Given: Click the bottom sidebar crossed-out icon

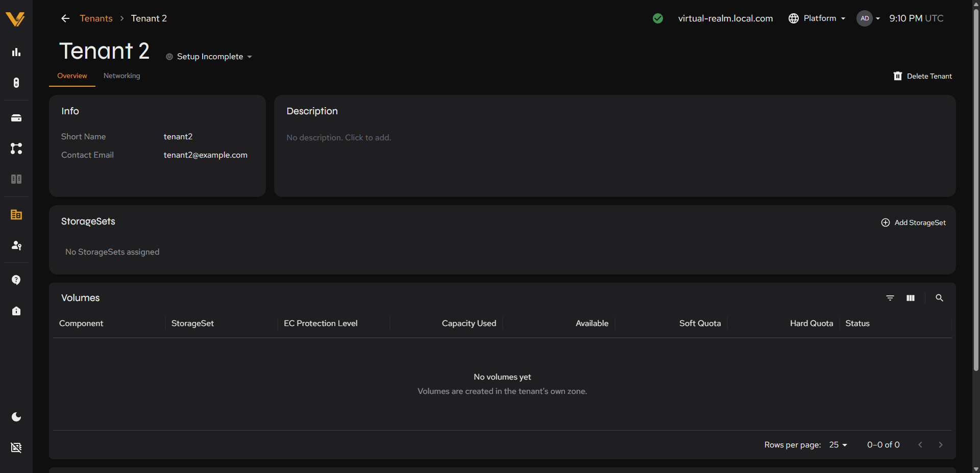Looking at the screenshot, I should (x=16, y=447).
